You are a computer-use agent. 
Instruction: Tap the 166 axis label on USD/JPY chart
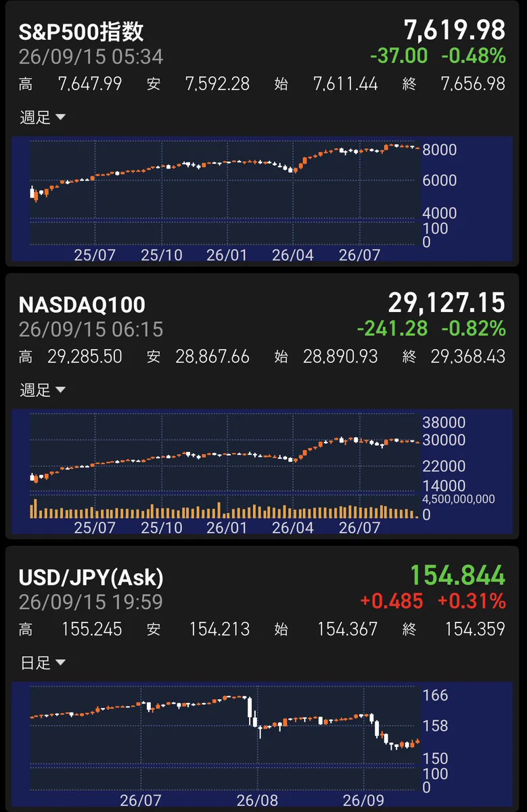point(436,696)
